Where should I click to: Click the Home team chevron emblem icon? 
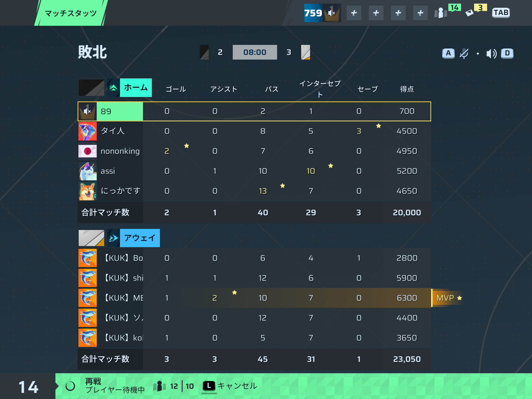(x=114, y=88)
